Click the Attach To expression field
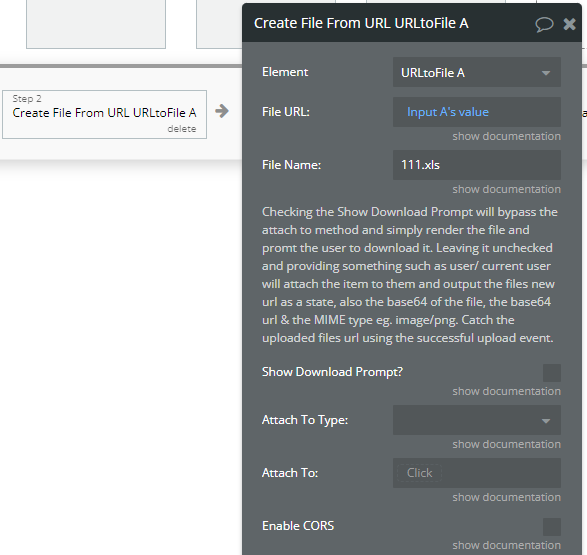587x555 pixels. click(x=477, y=473)
